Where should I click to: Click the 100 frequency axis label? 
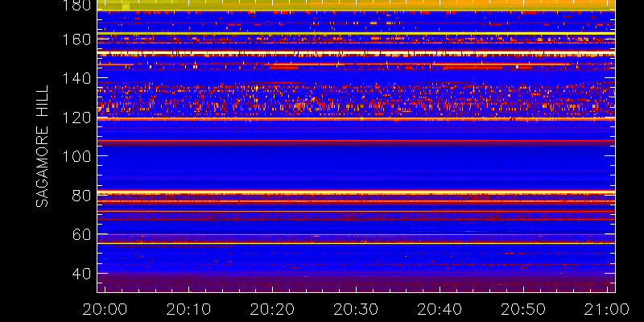(76, 156)
